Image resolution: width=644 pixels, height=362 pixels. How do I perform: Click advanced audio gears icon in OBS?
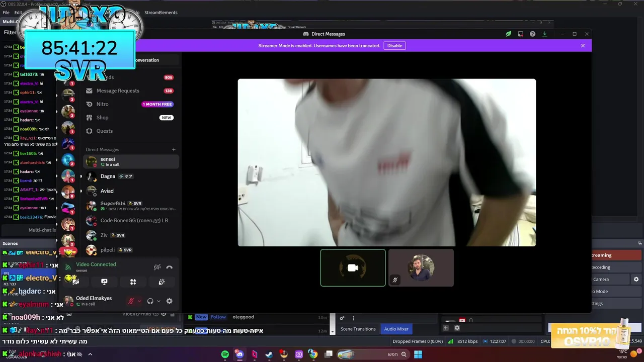pos(342,318)
